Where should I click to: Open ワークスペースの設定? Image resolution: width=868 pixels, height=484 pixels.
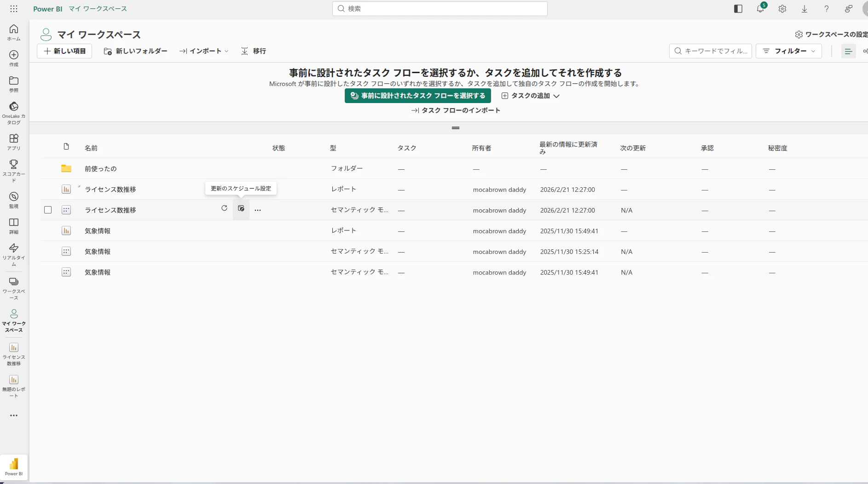[831, 35]
